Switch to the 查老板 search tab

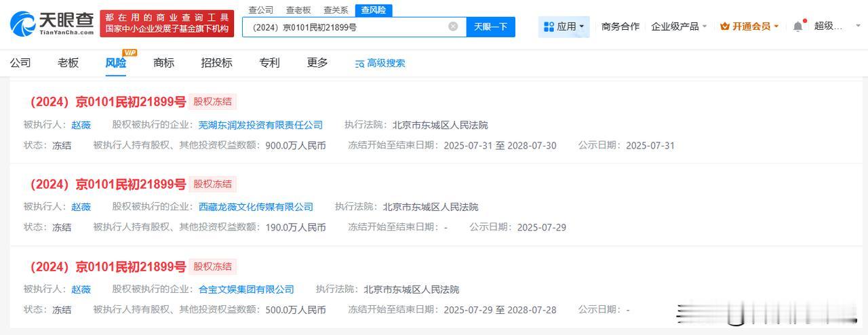point(298,10)
